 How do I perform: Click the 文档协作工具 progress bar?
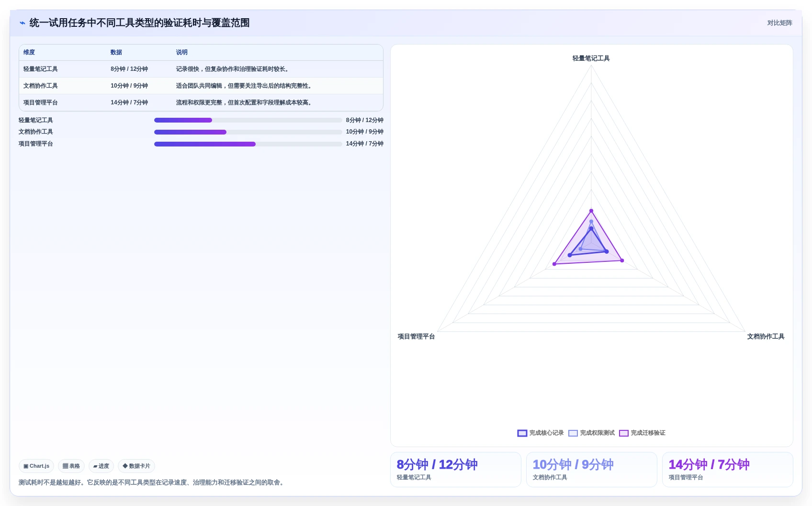tap(248, 132)
